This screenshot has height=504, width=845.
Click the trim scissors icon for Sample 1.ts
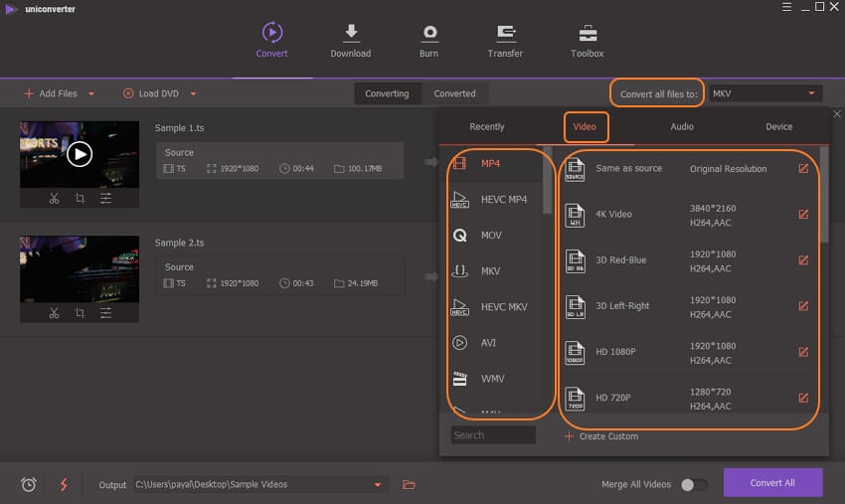pyautogui.click(x=54, y=199)
